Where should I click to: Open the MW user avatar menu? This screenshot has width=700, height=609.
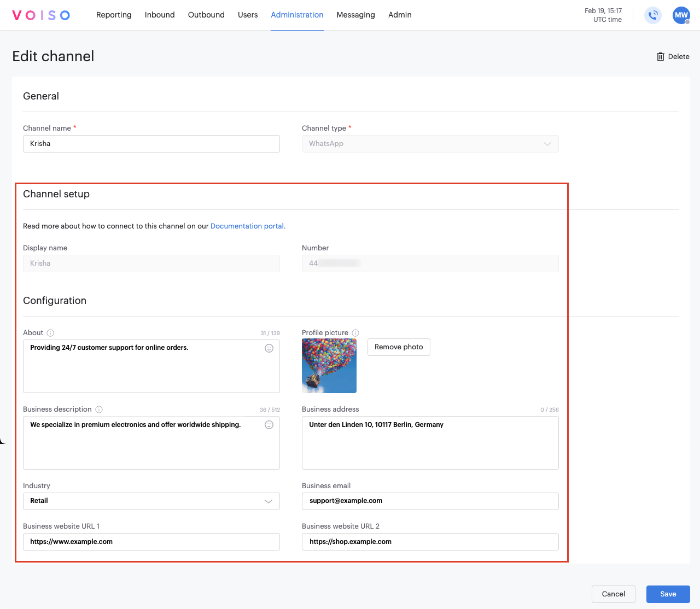pos(681,15)
